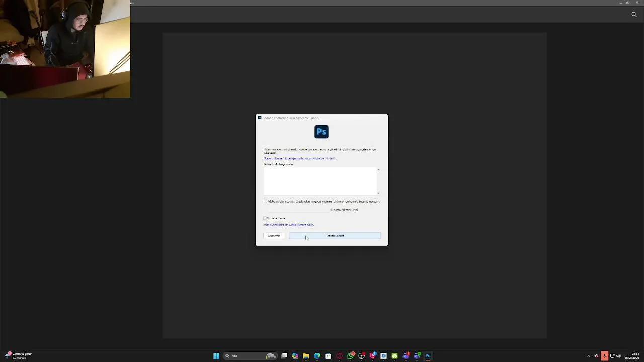
Task: Click inside the 'Daha fazla bilgi verin' text area
Action: click(319, 181)
